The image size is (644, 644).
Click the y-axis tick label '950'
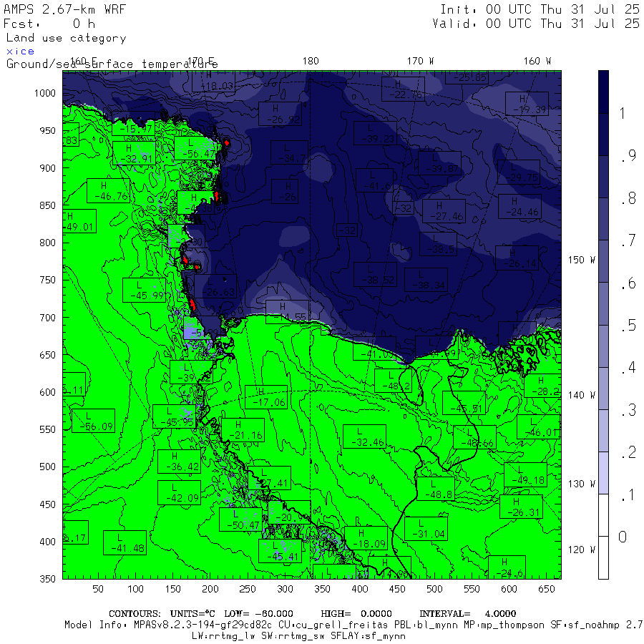point(47,131)
